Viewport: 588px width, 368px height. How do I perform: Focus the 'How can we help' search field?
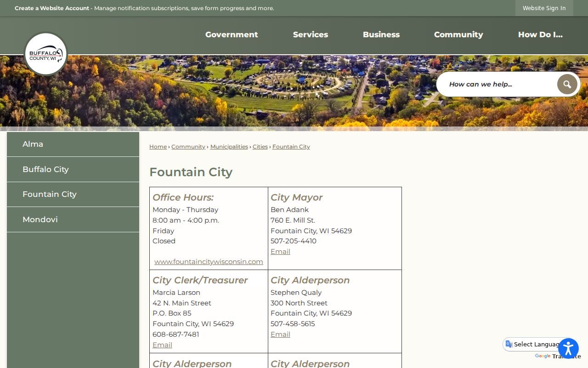point(497,84)
